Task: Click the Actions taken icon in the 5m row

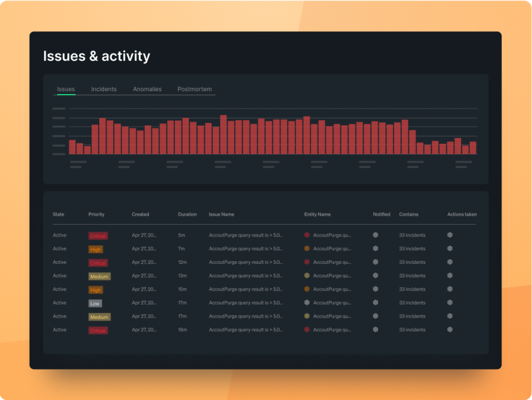Action: tap(450, 235)
